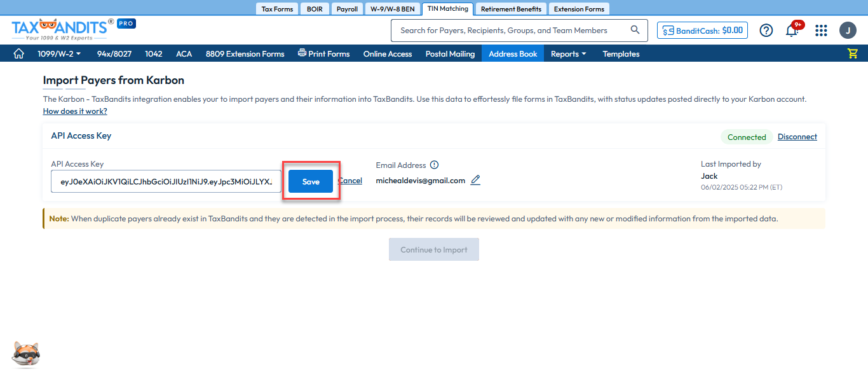Screen dimensions: 868x381
Task: Click the global search box
Action: pos(519,30)
